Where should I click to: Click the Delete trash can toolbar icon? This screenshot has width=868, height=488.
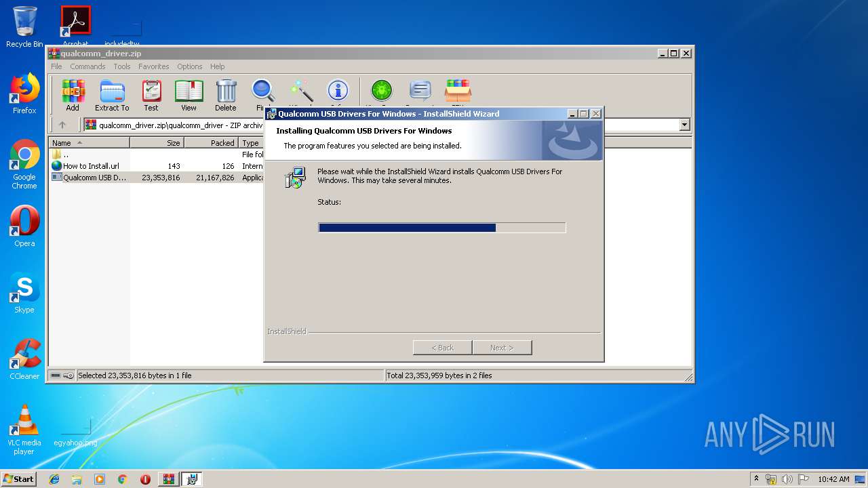[226, 95]
